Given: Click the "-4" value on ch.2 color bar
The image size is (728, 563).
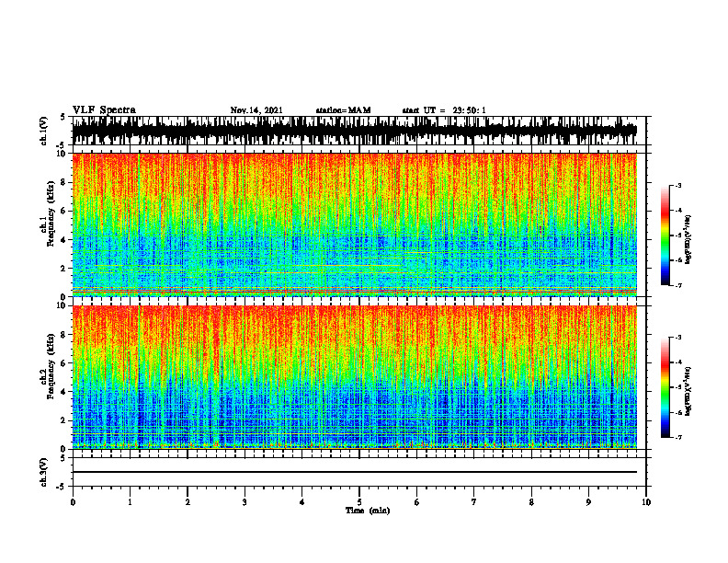Looking at the screenshot, I should (x=677, y=362).
